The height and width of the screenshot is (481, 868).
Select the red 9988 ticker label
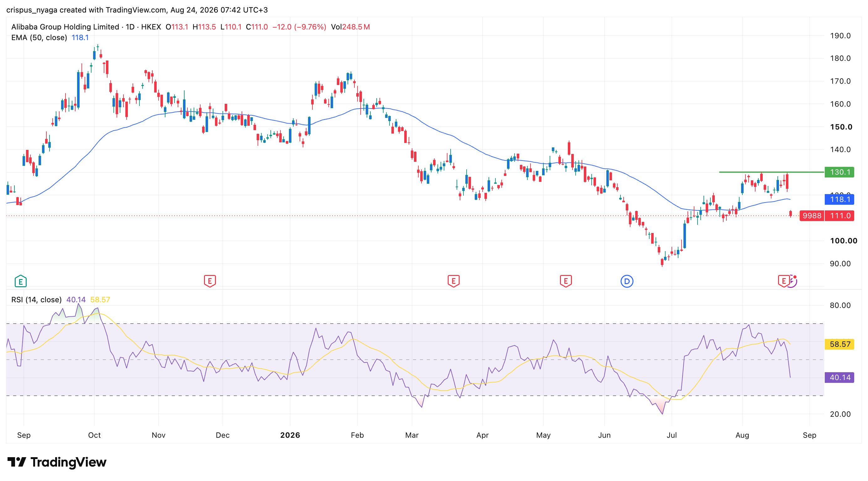pos(812,216)
